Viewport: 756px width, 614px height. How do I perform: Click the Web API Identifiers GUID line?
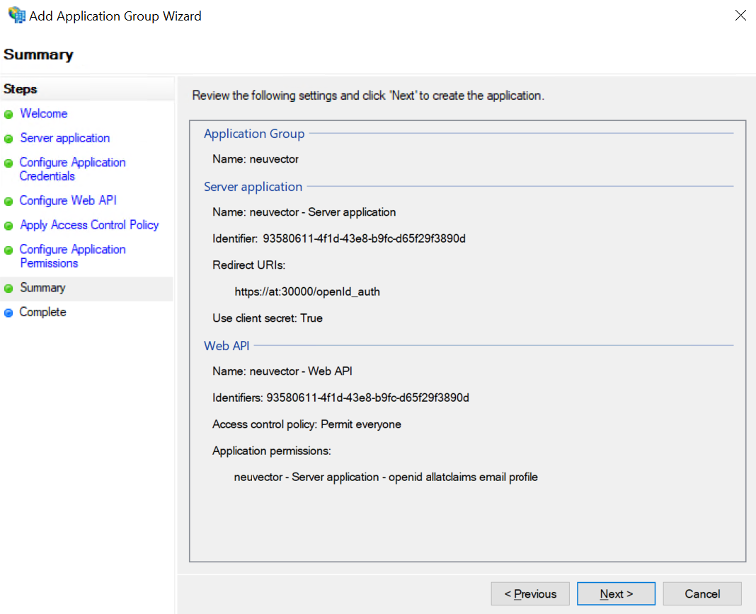[x=341, y=398]
